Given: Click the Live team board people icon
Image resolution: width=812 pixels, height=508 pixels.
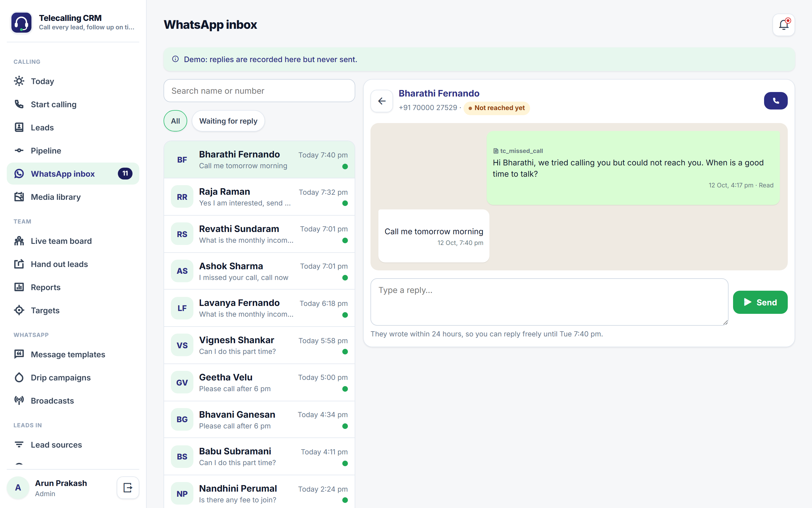Looking at the screenshot, I should tap(19, 241).
